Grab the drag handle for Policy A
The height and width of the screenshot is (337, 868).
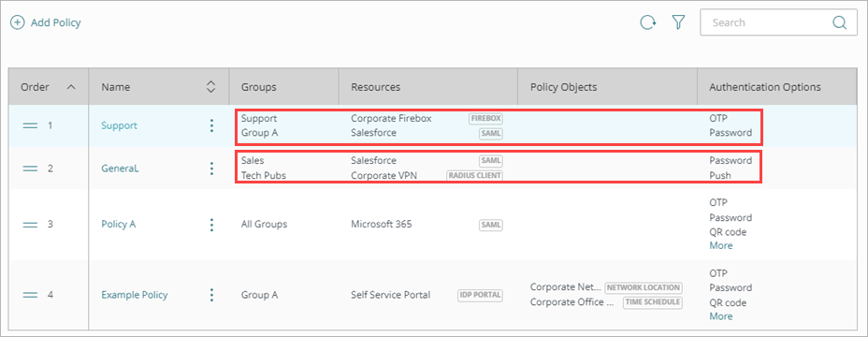coord(30,225)
